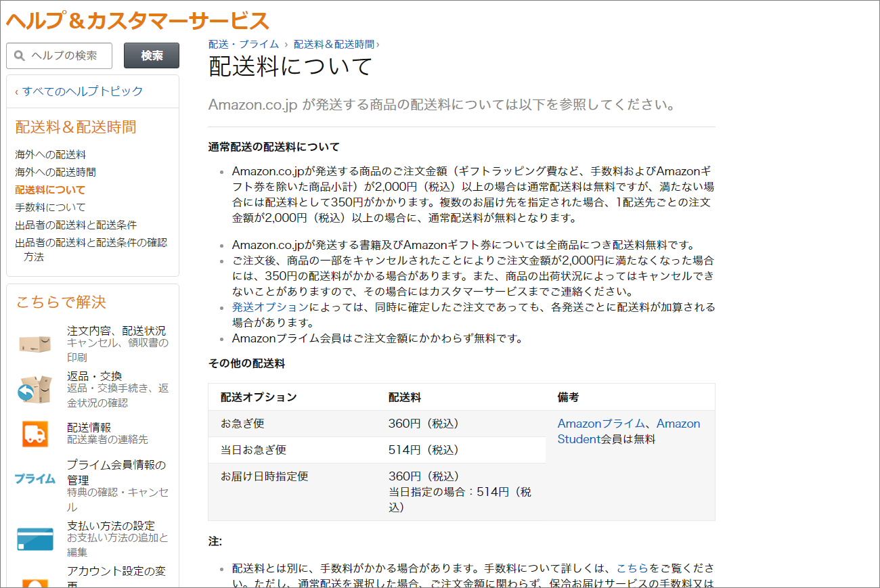Viewport: 880px width, 588px height.
Task: Click 配送料＆配送時間 breadcrumb
Action: [x=334, y=44]
